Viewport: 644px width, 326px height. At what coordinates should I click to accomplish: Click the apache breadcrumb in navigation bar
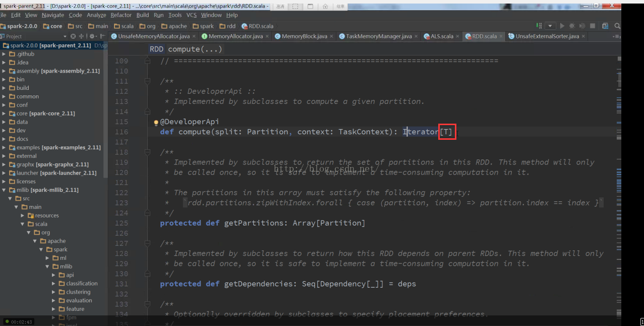coord(173,26)
